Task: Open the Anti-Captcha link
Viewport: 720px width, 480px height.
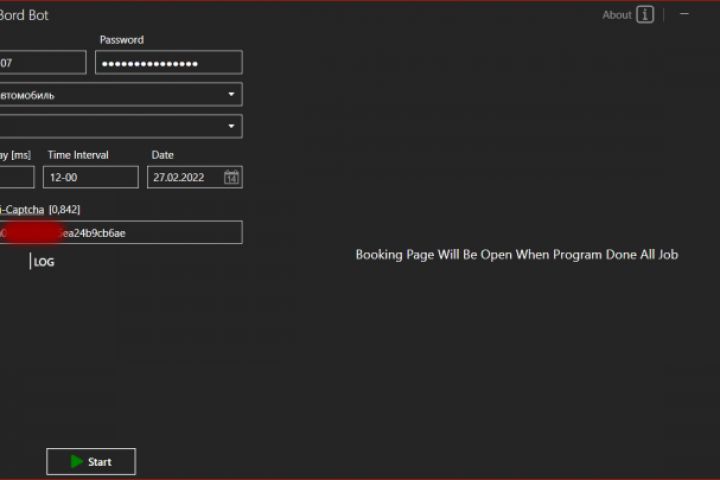Action: click(x=22, y=210)
